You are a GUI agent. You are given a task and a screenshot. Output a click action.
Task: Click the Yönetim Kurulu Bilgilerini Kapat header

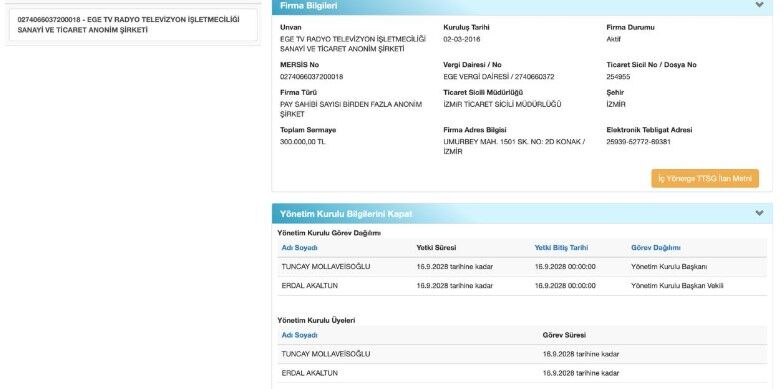(x=522, y=214)
